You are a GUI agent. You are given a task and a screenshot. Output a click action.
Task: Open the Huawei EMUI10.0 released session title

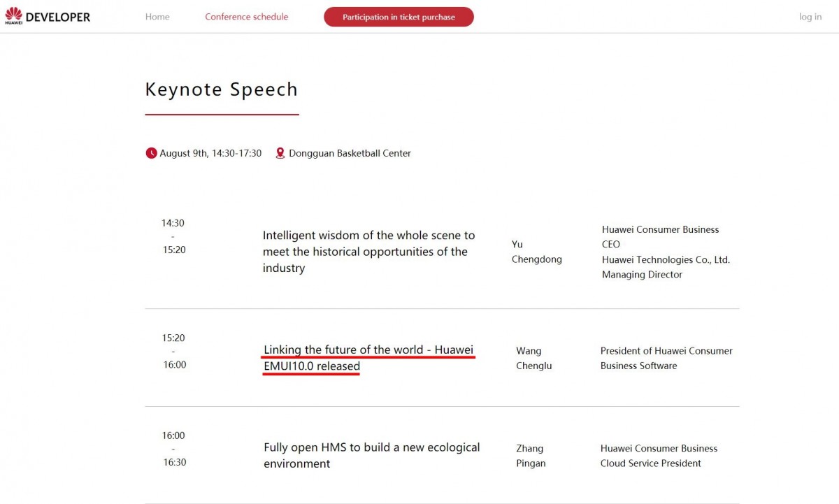tap(368, 357)
